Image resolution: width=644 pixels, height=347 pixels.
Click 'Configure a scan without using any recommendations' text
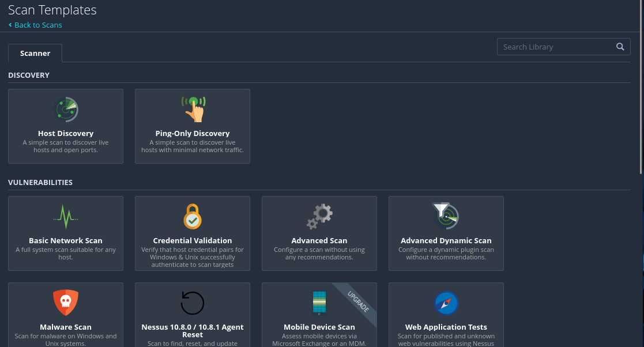coord(319,254)
